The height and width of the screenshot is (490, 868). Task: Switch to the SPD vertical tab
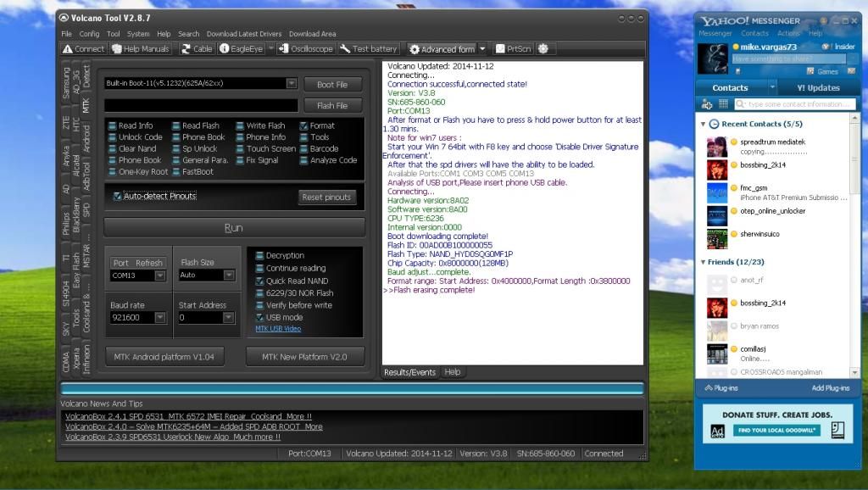pos(86,210)
